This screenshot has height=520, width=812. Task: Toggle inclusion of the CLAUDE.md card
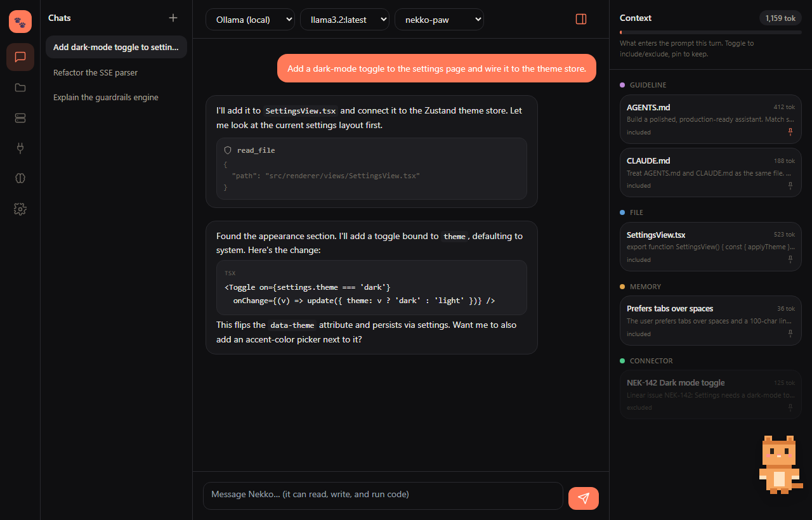(639, 186)
